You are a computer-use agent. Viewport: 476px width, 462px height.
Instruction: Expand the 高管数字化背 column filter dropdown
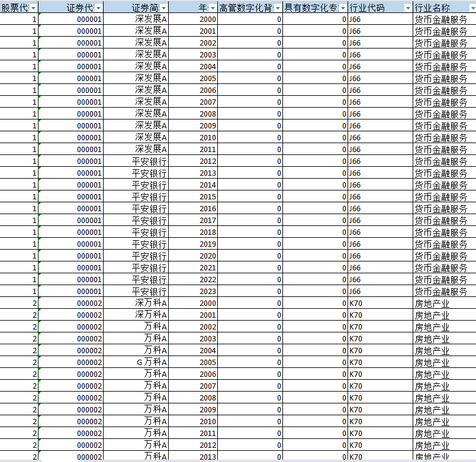point(278,8)
